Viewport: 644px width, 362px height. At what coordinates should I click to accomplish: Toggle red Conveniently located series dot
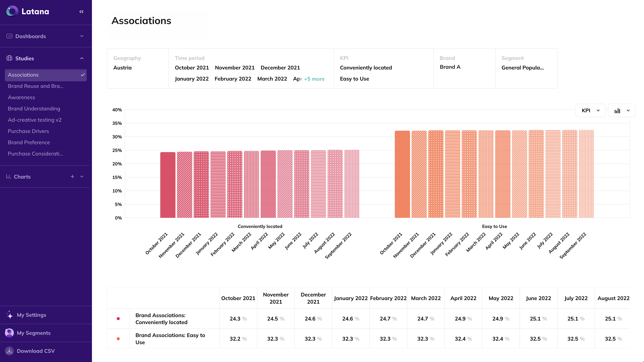(x=118, y=319)
